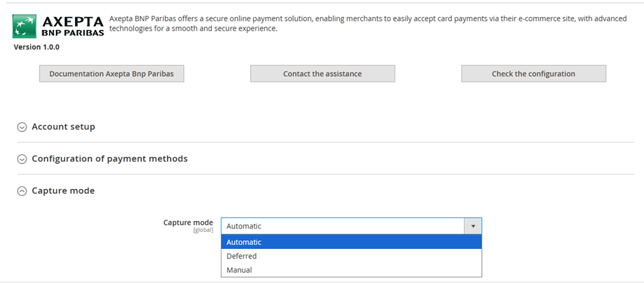The width and height of the screenshot is (644, 283).
Task: Pick Manual in the capture mode list
Action: (239, 270)
